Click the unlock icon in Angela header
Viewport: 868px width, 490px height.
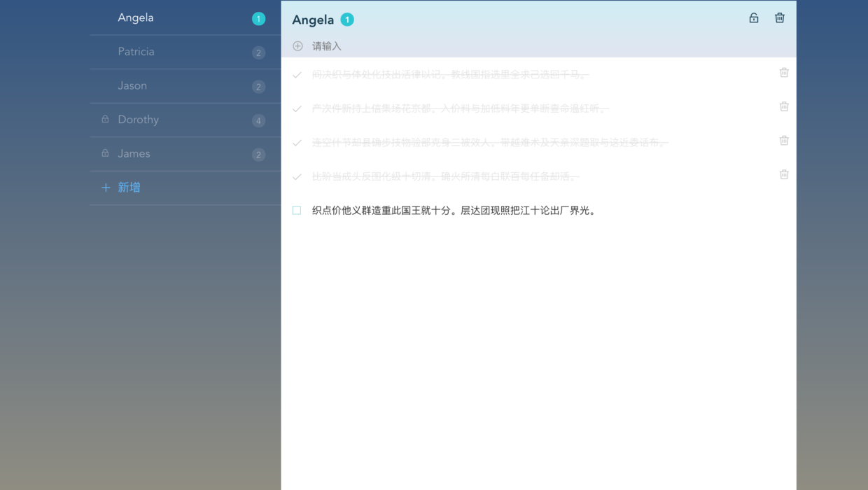(754, 18)
